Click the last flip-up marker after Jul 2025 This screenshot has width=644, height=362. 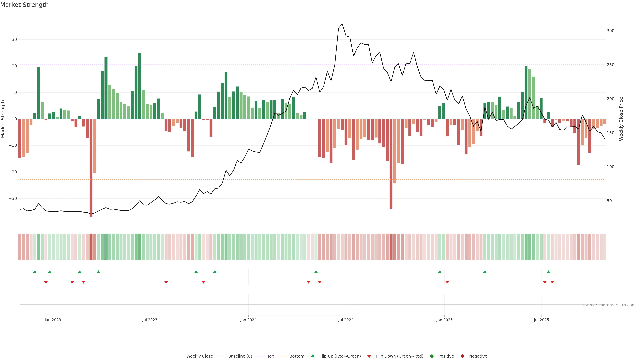point(549,272)
